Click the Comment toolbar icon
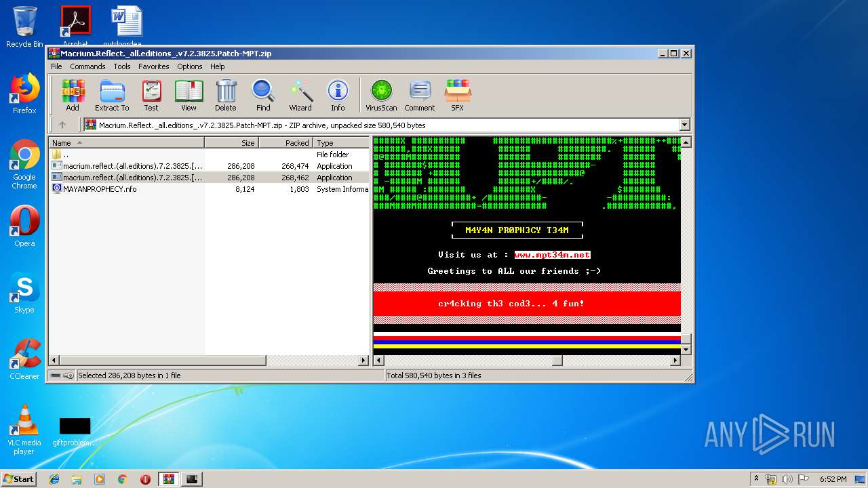The height and width of the screenshot is (488, 868). point(420,95)
